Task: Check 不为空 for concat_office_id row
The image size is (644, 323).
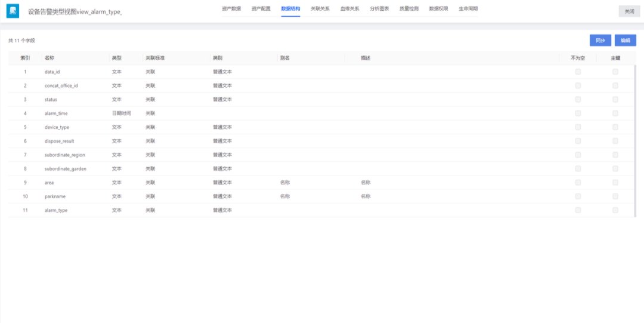Action: point(578,85)
